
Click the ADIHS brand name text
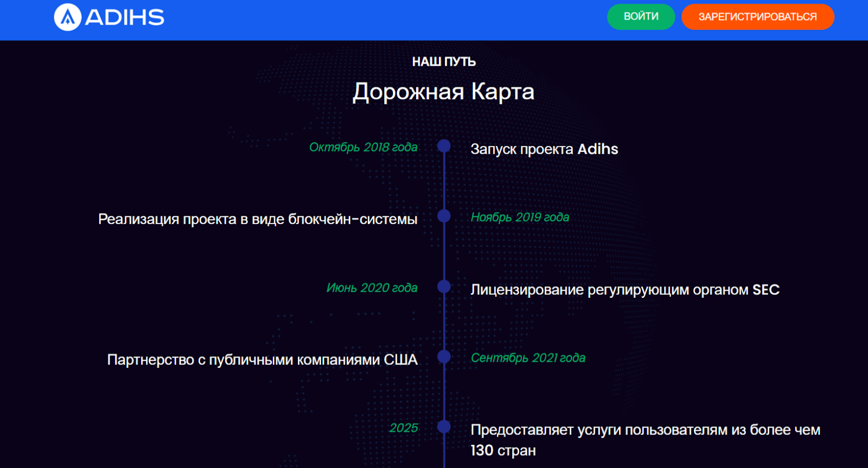click(x=125, y=17)
